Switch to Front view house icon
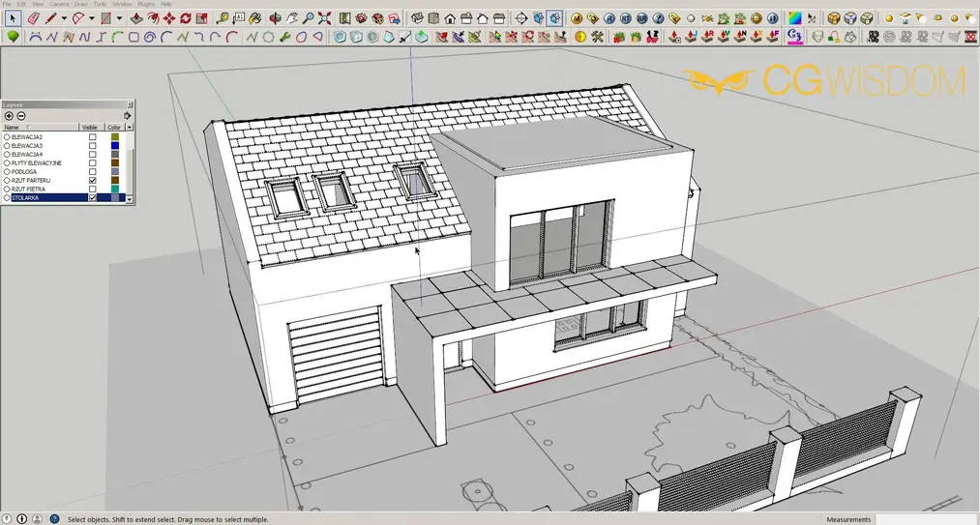This screenshot has width=980, height=525. (450, 18)
